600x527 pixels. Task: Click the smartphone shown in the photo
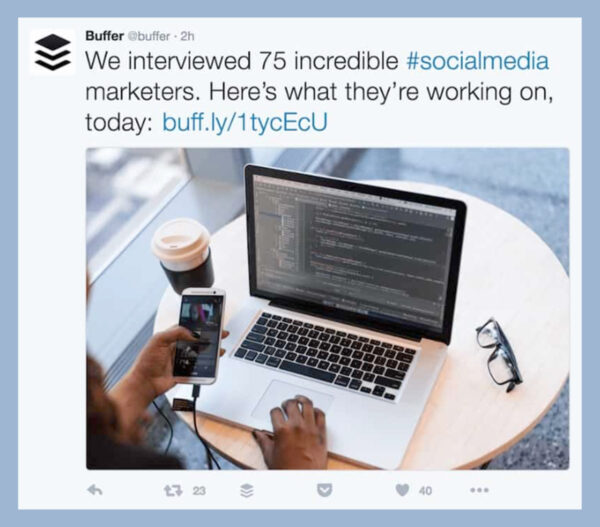click(x=198, y=335)
